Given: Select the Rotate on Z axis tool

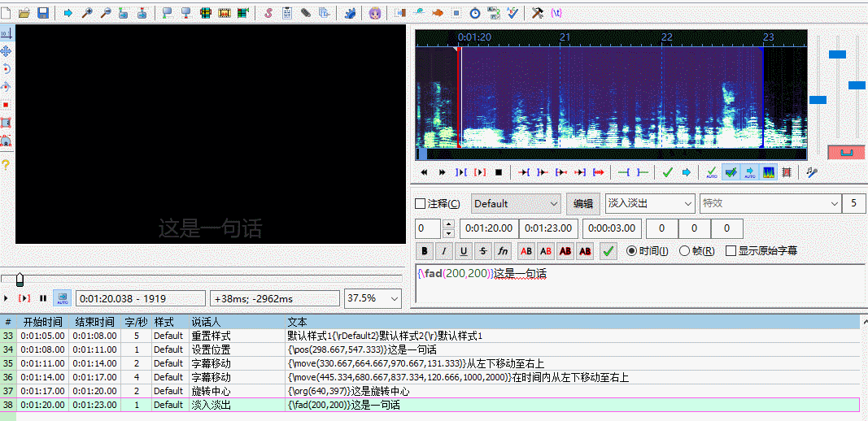Looking at the screenshot, I should pyautogui.click(x=7, y=69).
